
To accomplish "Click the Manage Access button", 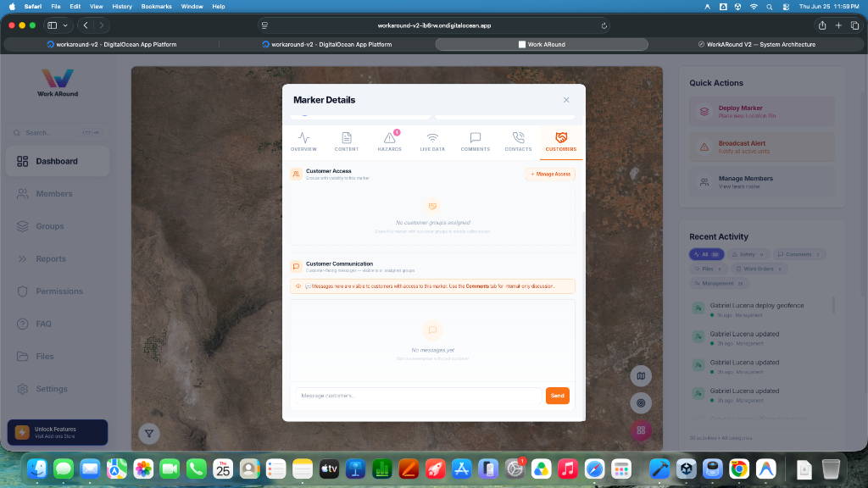I will (x=550, y=175).
